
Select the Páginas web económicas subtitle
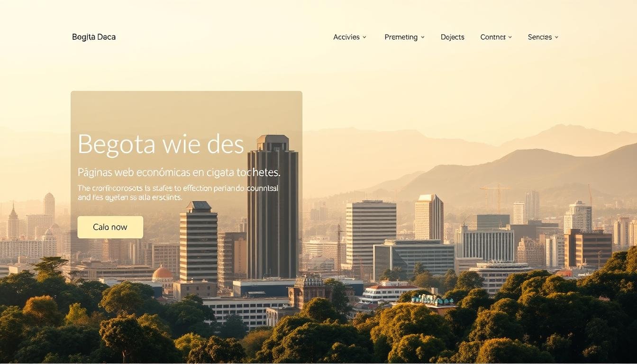pos(179,172)
